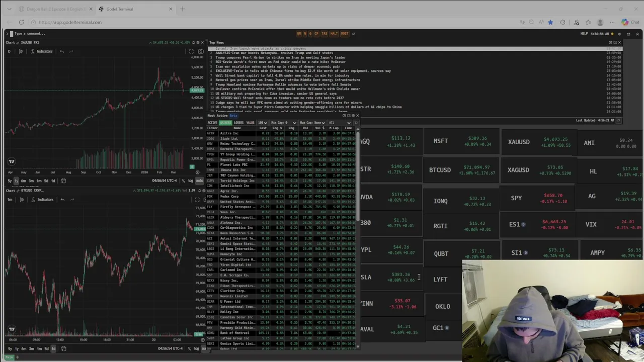Select 1d range on XAUUSD chart

53,181
